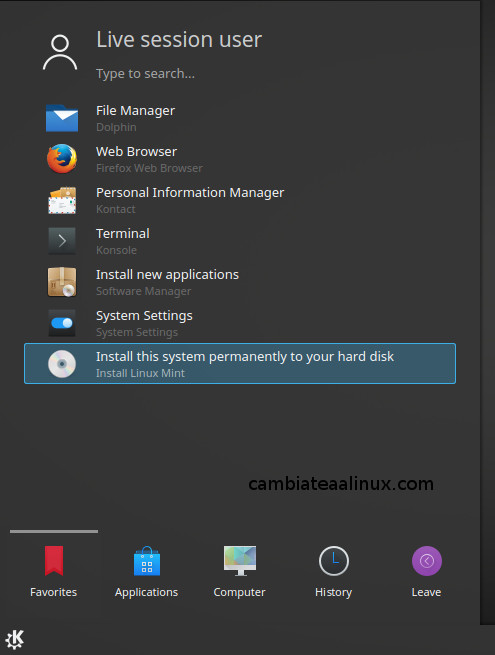Screen dimensions: 495x655
Task: Open Firefox via its fox icon
Action: 62,159
